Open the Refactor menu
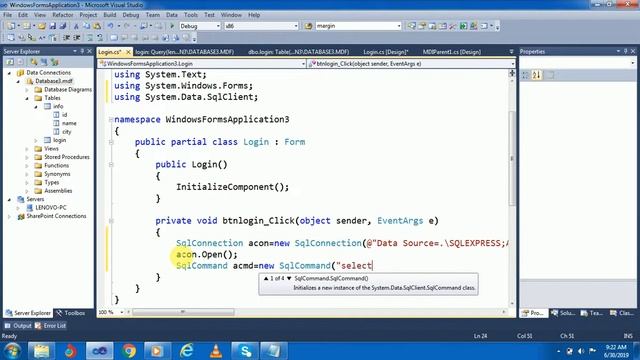The image size is (640, 360). coord(63,15)
